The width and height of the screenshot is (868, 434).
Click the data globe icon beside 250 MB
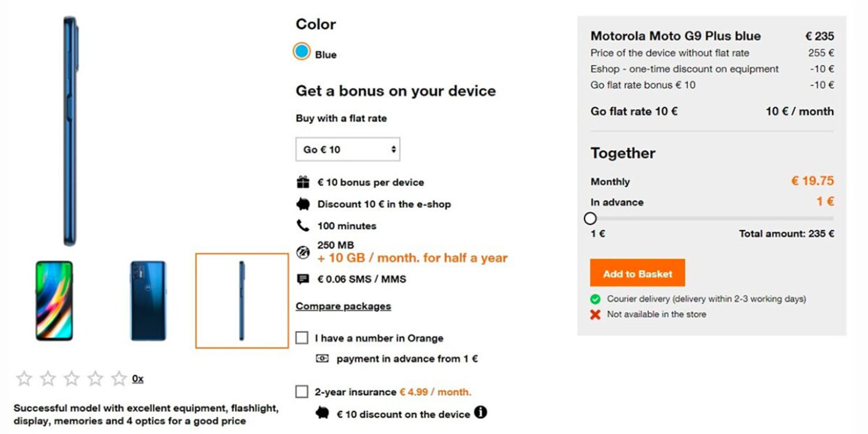tap(303, 252)
